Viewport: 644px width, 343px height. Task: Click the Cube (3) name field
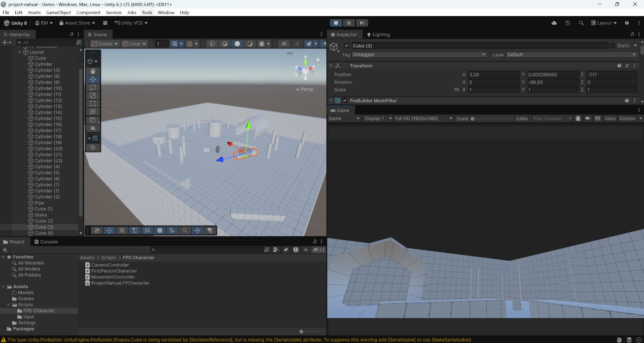pyautogui.click(x=480, y=46)
